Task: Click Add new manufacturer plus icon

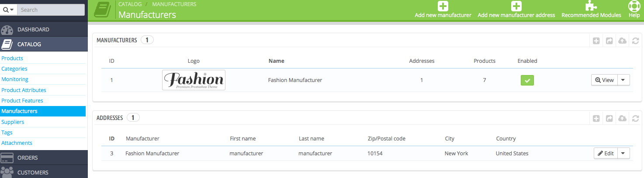Action: click(x=443, y=6)
